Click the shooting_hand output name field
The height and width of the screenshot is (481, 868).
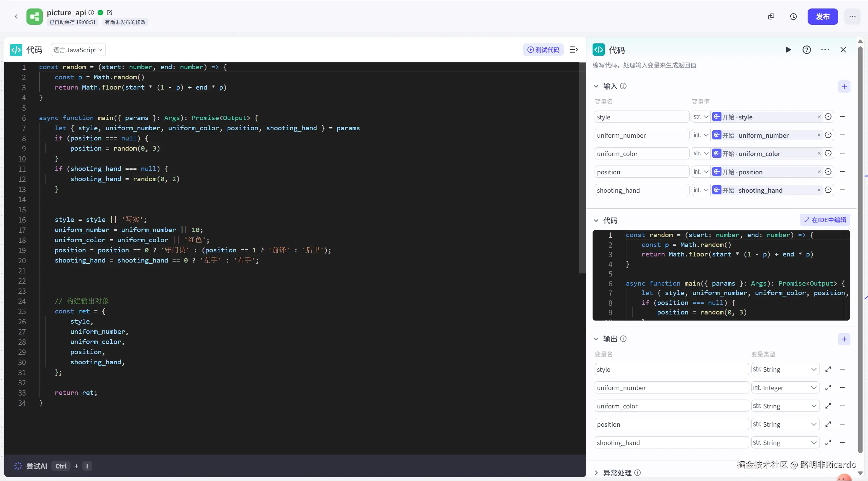(x=671, y=443)
